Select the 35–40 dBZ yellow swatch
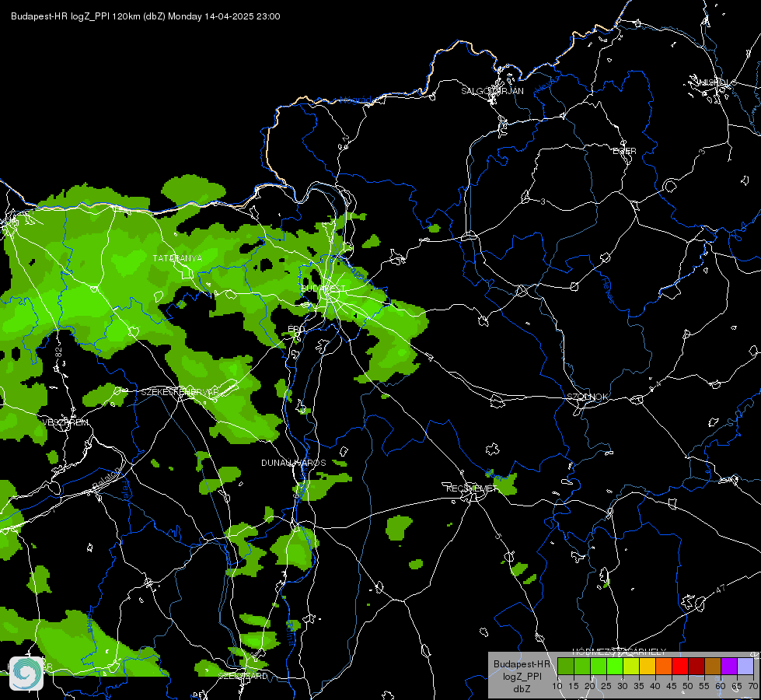761x700 pixels. pos(648,666)
